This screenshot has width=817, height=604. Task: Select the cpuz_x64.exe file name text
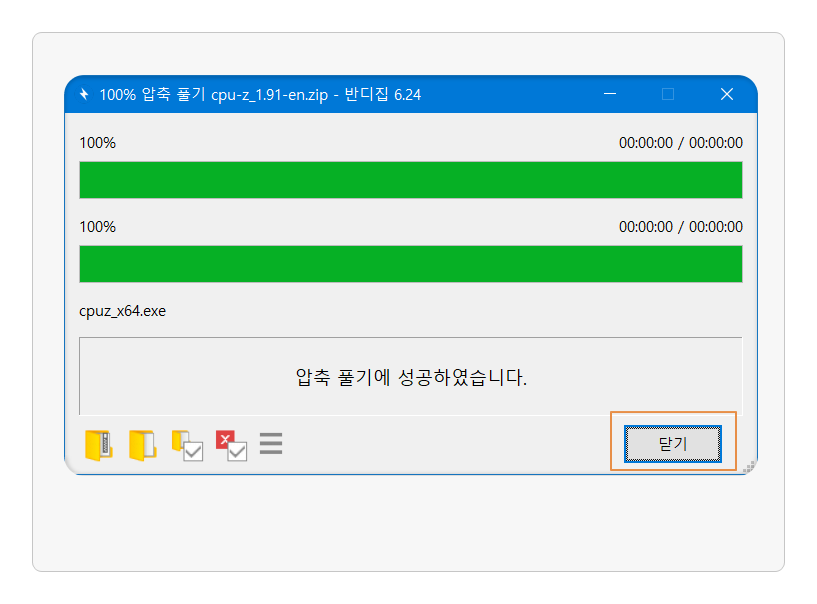[x=122, y=311]
